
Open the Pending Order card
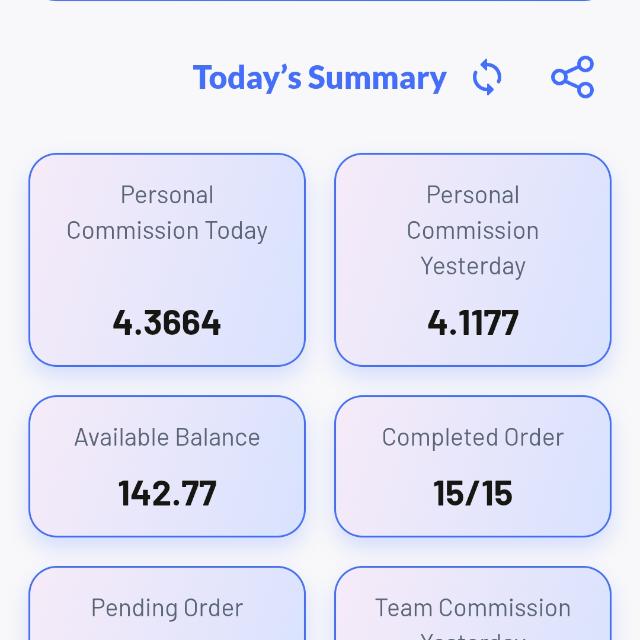tap(167, 603)
